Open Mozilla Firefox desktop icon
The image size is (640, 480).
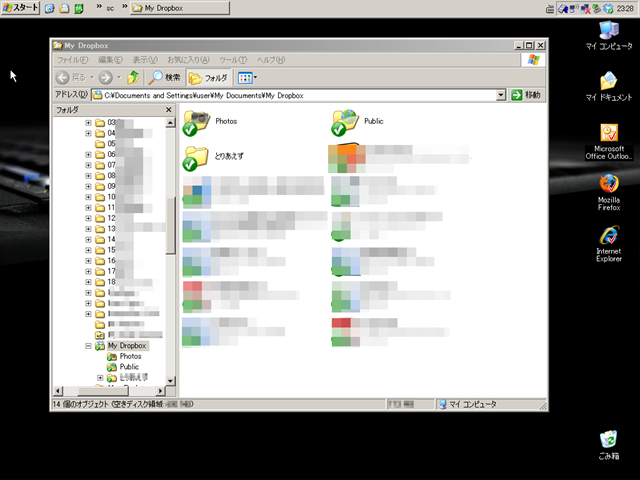(x=609, y=193)
